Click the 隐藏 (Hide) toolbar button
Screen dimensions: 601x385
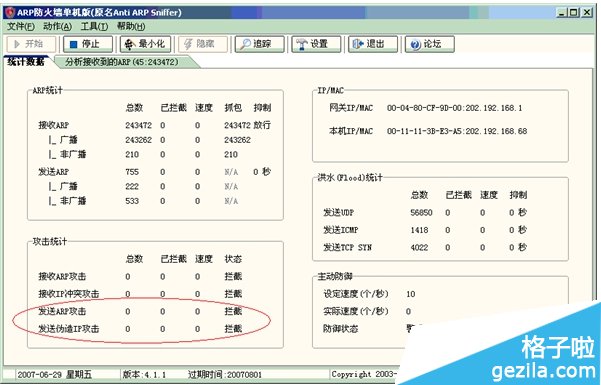pos(202,44)
